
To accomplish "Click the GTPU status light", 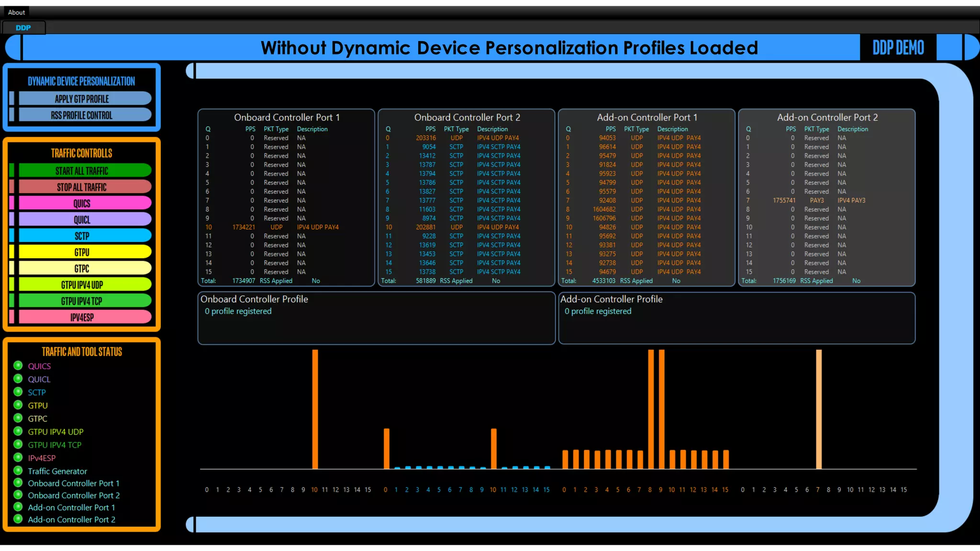I will coord(18,405).
